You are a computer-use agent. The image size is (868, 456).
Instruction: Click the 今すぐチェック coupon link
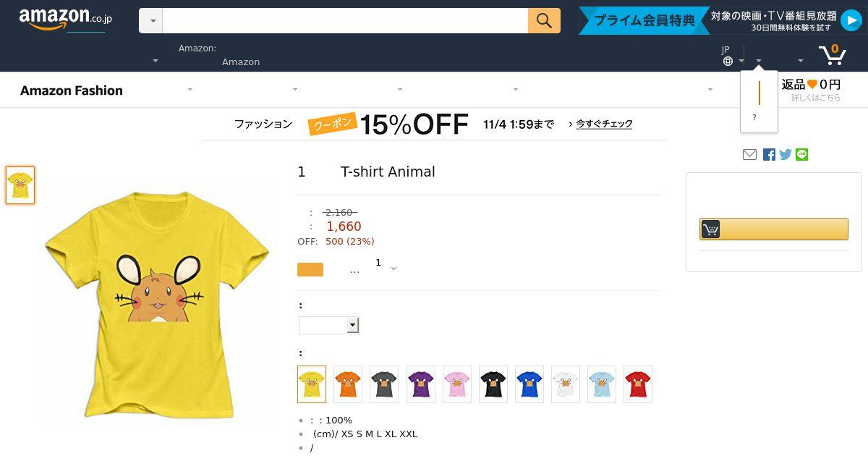604,124
